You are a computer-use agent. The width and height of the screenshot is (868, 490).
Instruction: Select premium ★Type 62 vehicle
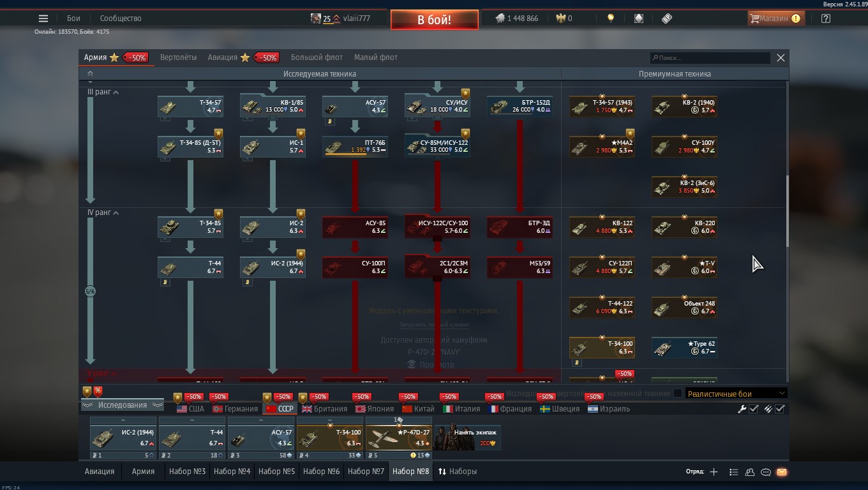[x=684, y=348]
